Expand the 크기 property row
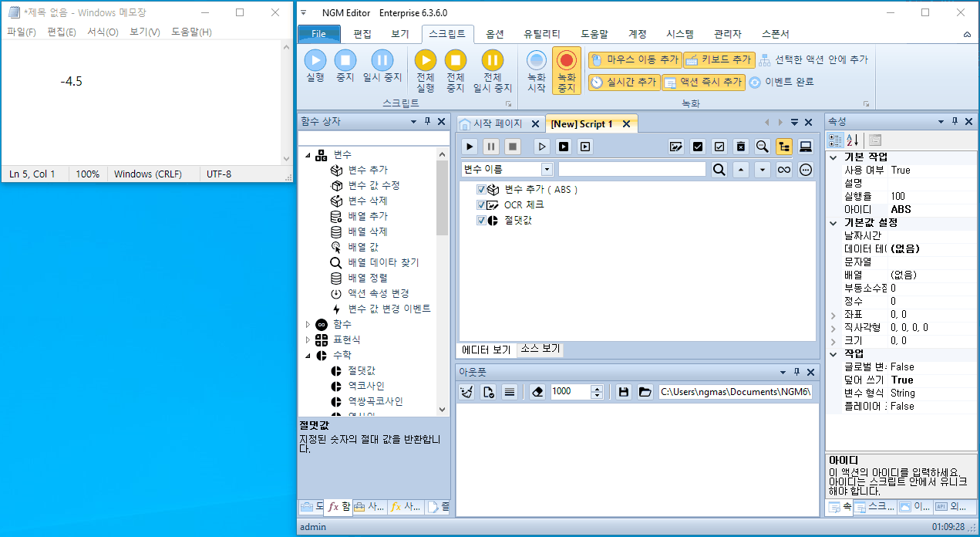The width and height of the screenshot is (980, 537). [x=833, y=341]
